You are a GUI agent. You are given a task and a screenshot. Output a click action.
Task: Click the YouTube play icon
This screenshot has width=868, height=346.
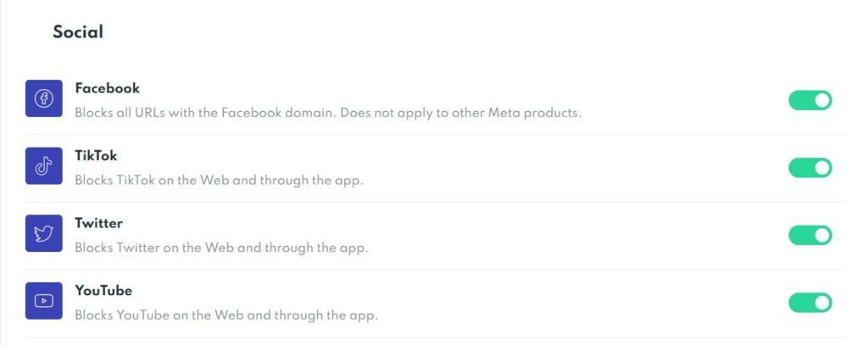tap(44, 301)
